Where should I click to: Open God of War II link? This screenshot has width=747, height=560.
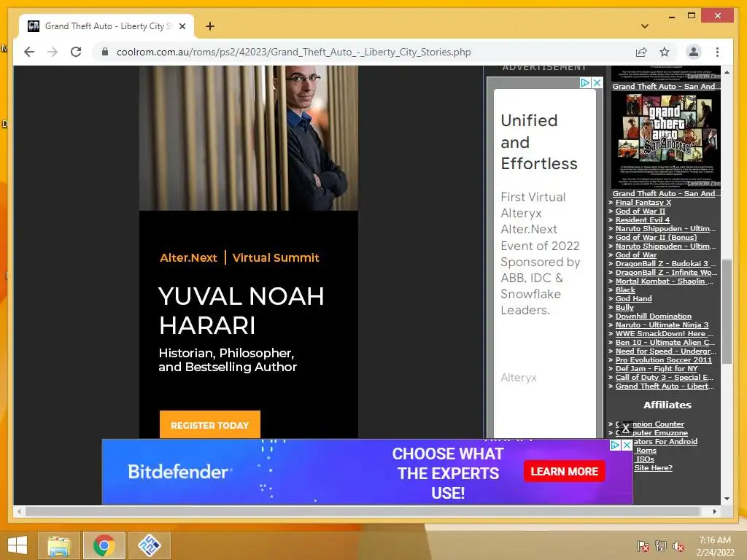click(x=640, y=211)
